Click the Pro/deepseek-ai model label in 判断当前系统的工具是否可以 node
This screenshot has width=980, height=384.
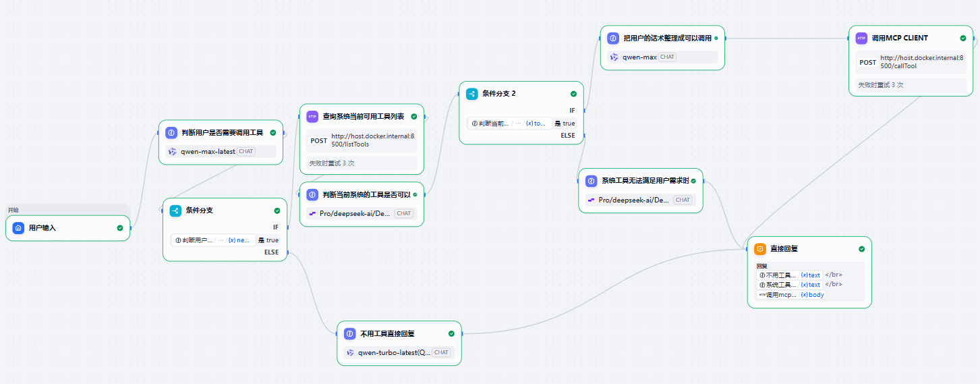[x=355, y=213]
